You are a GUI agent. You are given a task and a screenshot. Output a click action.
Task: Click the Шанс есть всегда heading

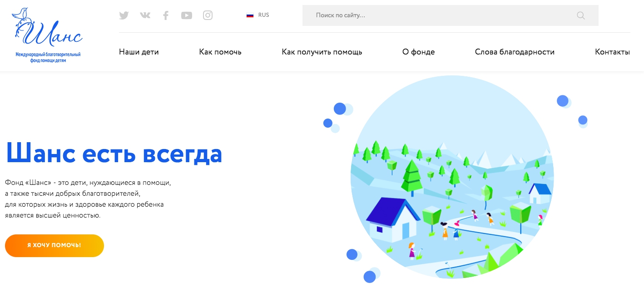(x=114, y=153)
